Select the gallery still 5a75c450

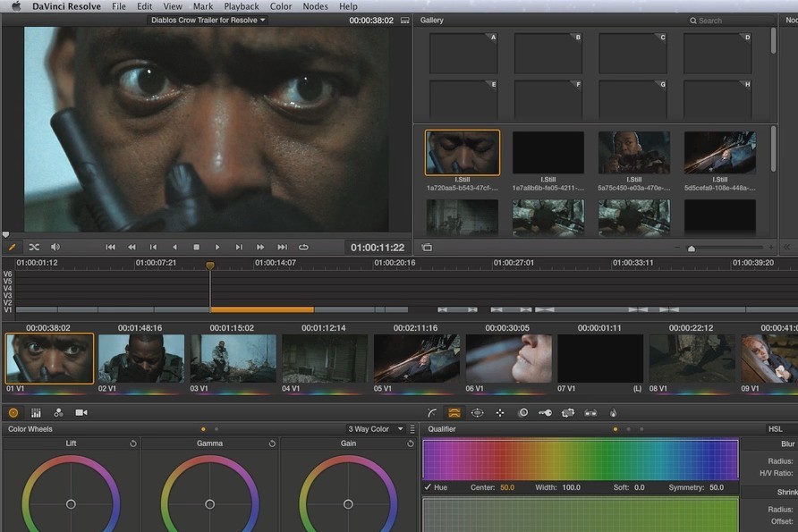pyautogui.click(x=633, y=153)
